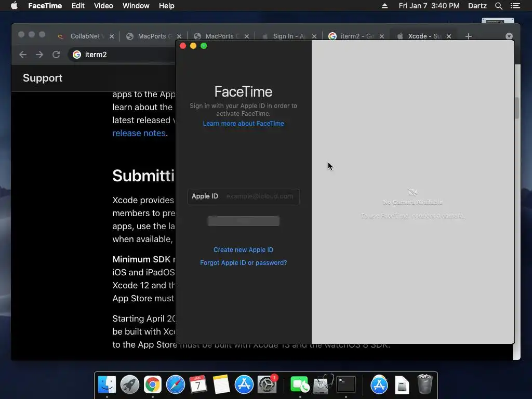The width and height of the screenshot is (532, 399).
Task: Open System Preferences gear with badge
Action: 267,385
